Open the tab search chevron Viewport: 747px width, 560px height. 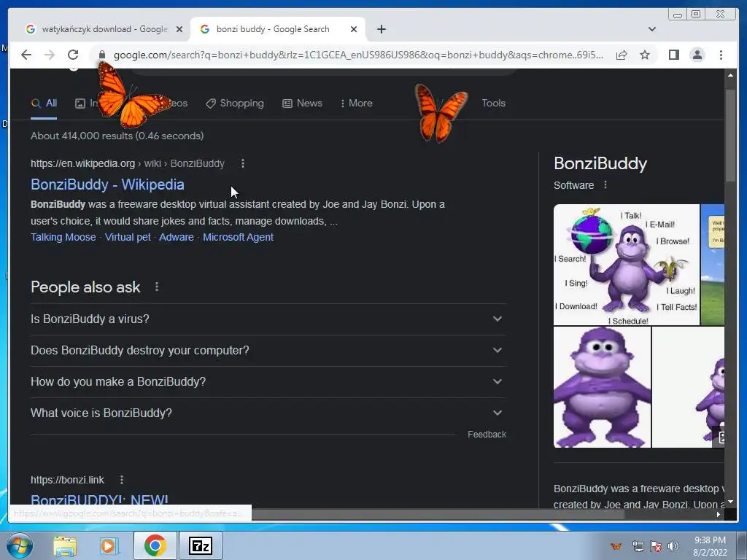[x=651, y=29]
